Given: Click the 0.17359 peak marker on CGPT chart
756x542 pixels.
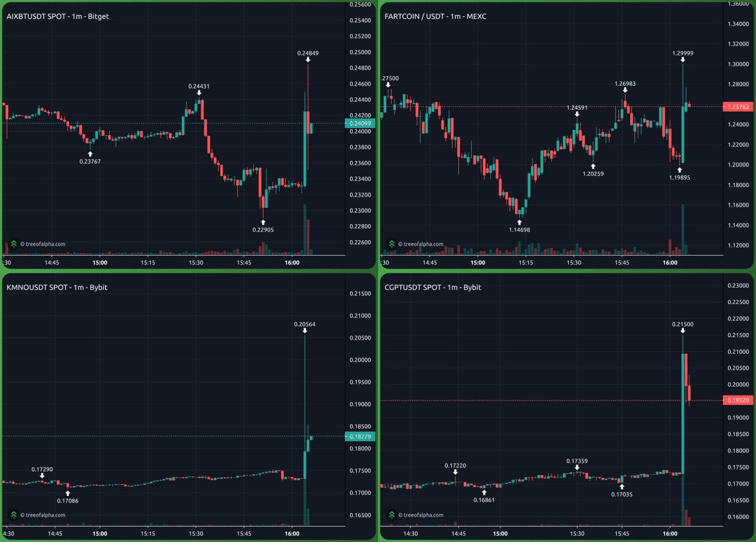Looking at the screenshot, I should coord(577,461).
